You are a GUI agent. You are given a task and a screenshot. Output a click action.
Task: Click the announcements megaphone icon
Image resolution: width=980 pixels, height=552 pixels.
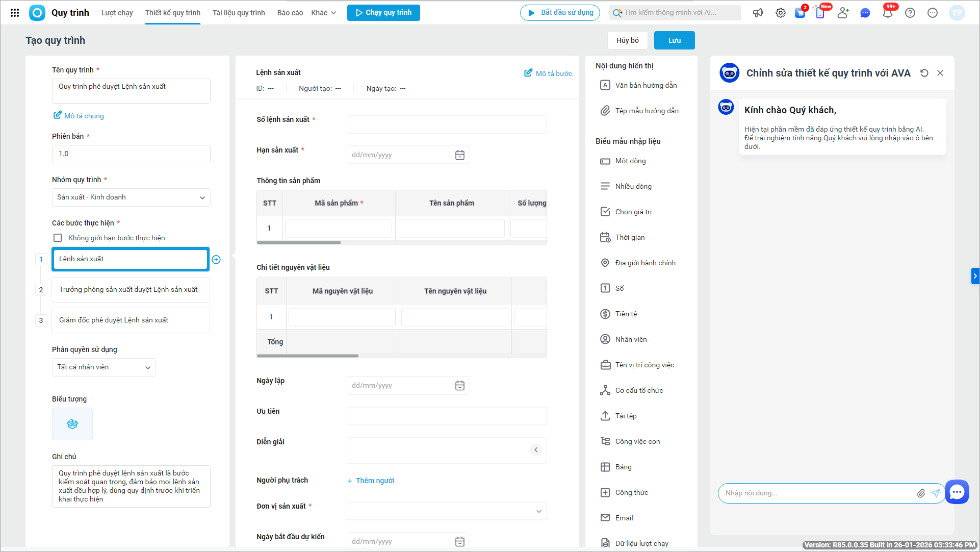(758, 13)
